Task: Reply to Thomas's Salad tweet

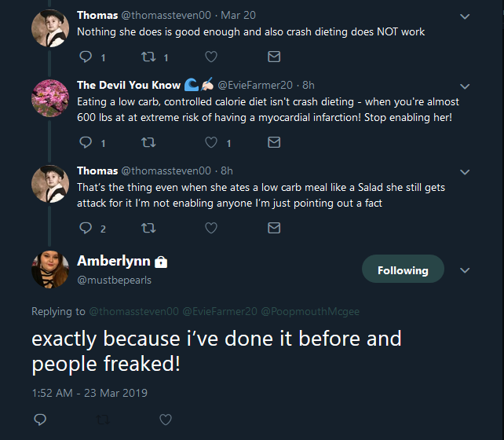Action: tap(86, 228)
